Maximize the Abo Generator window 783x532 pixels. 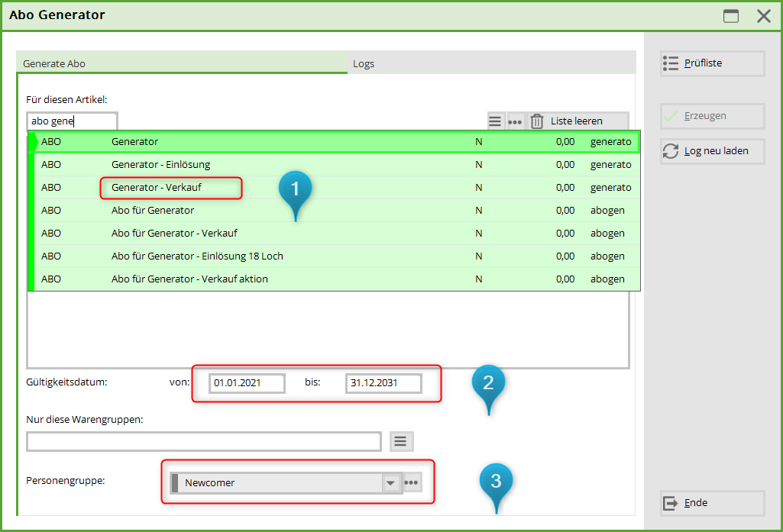click(731, 16)
